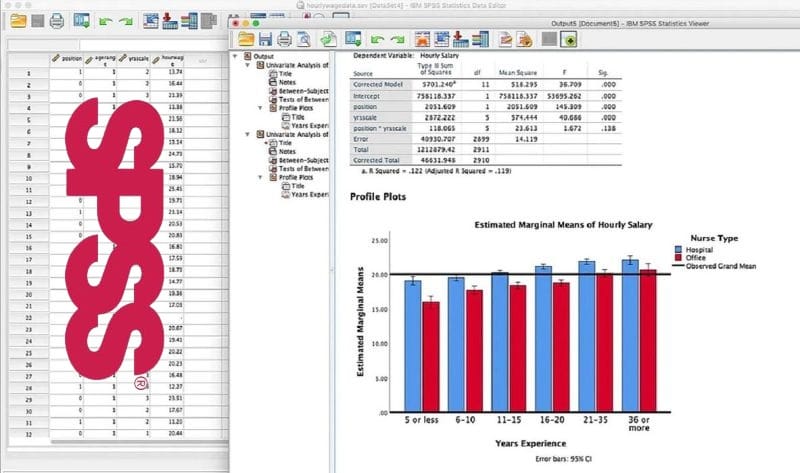This screenshot has width=800, height=473.
Task: Click the 'Mean Square' column header
Action: click(x=517, y=73)
